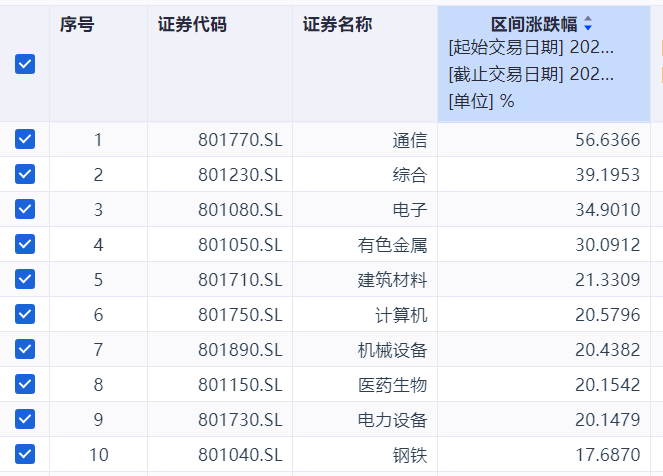663x476 pixels.
Task: Select the value 39.1953
Action: tap(608, 175)
